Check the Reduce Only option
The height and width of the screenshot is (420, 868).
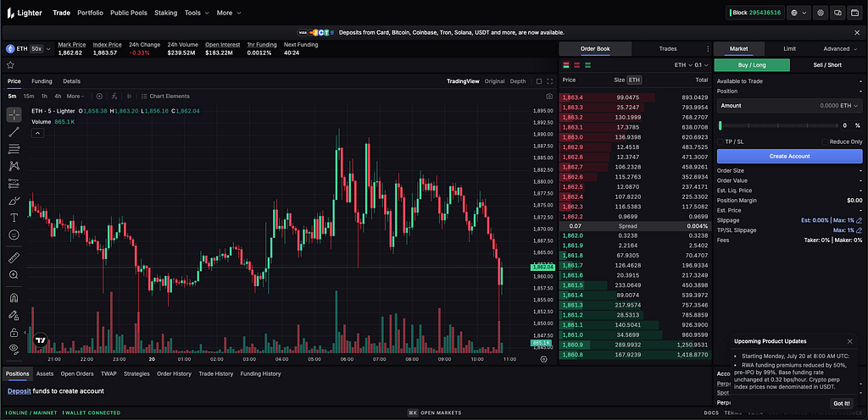point(825,141)
